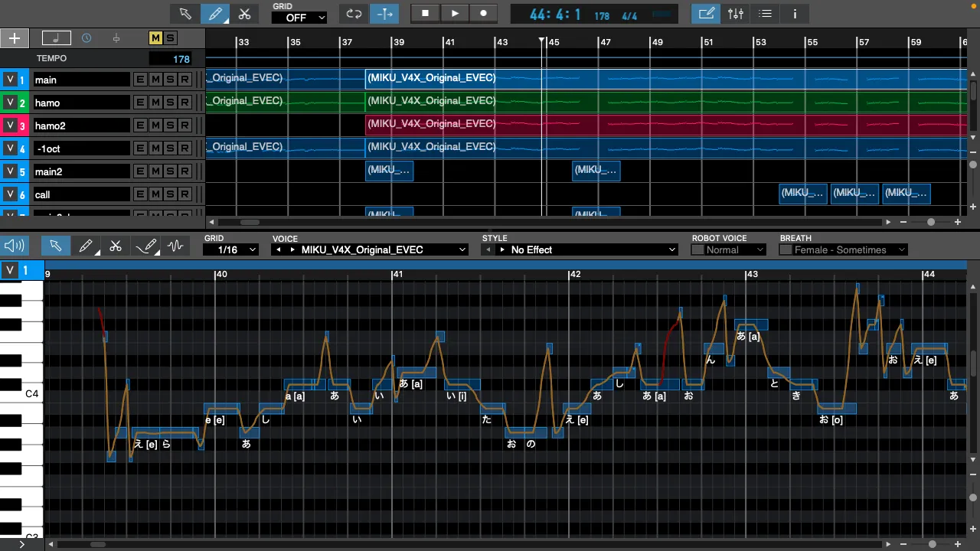Toggle the speaker audition icon in editor
980x551 pixels.
pyautogui.click(x=14, y=246)
